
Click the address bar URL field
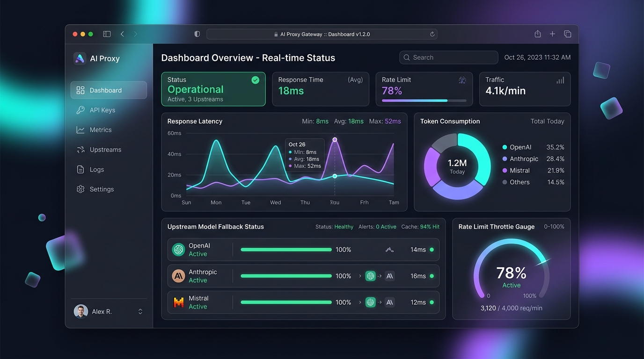(322, 34)
